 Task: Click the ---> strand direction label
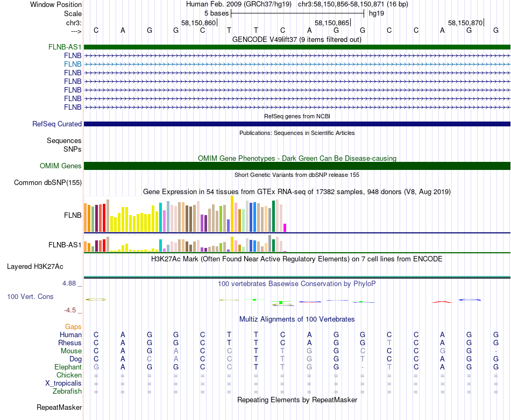click(x=76, y=31)
